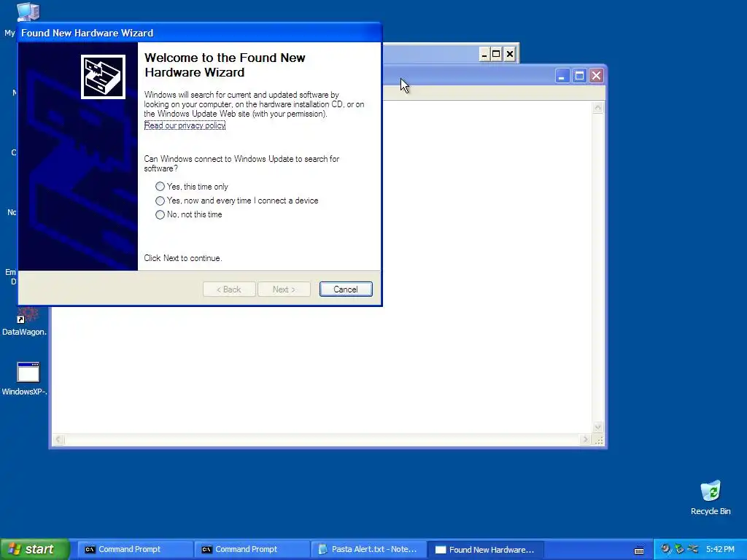
Task: Minimize the classic-style gray background window
Action: click(484, 54)
